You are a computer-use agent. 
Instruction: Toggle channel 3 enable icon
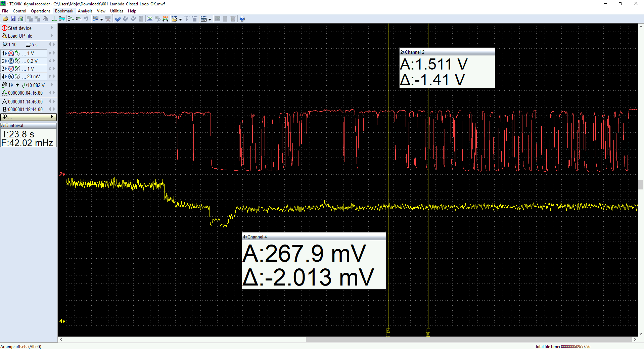click(x=11, y=69)
